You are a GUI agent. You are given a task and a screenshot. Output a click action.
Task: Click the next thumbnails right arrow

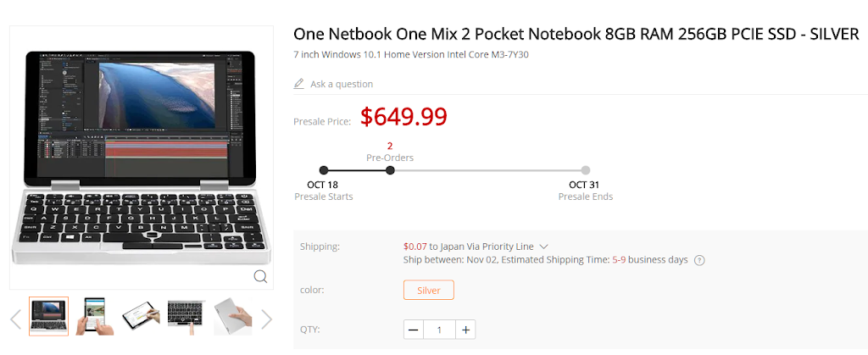267,319
